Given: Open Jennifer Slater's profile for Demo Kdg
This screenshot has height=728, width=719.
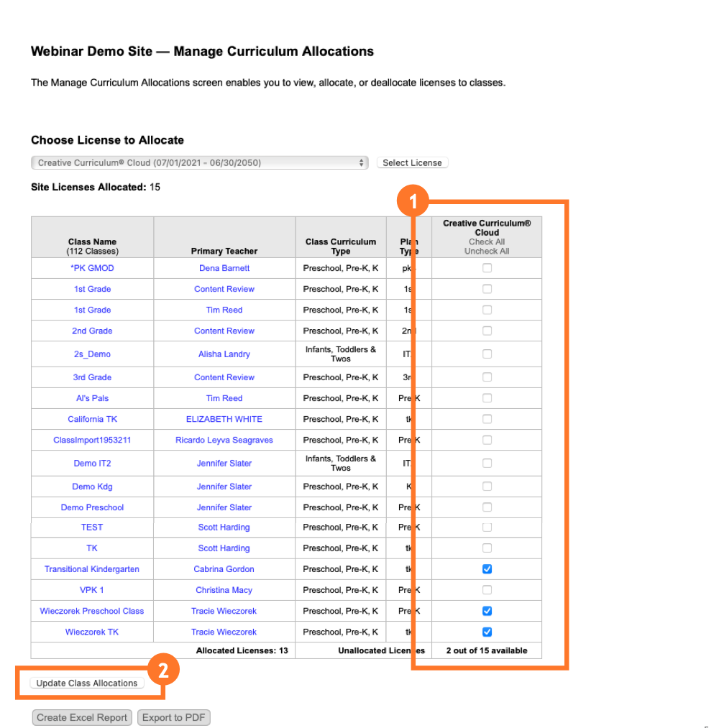Looking at the screenshot, I should pyautogui.click(x=224, y=486).
